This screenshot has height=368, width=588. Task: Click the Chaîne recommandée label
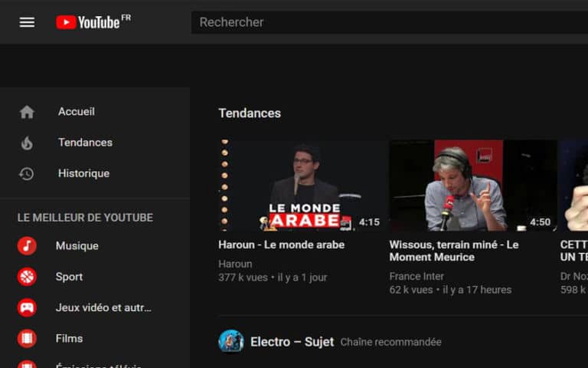coord(390,342)
